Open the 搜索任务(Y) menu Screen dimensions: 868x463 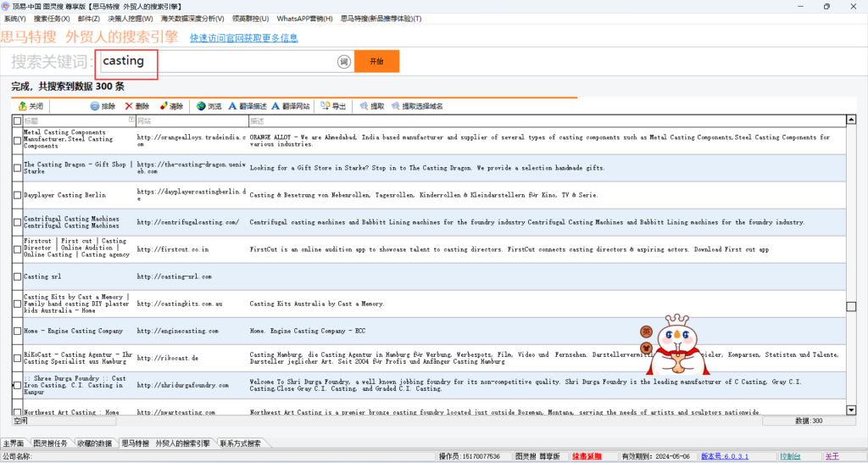52,19
